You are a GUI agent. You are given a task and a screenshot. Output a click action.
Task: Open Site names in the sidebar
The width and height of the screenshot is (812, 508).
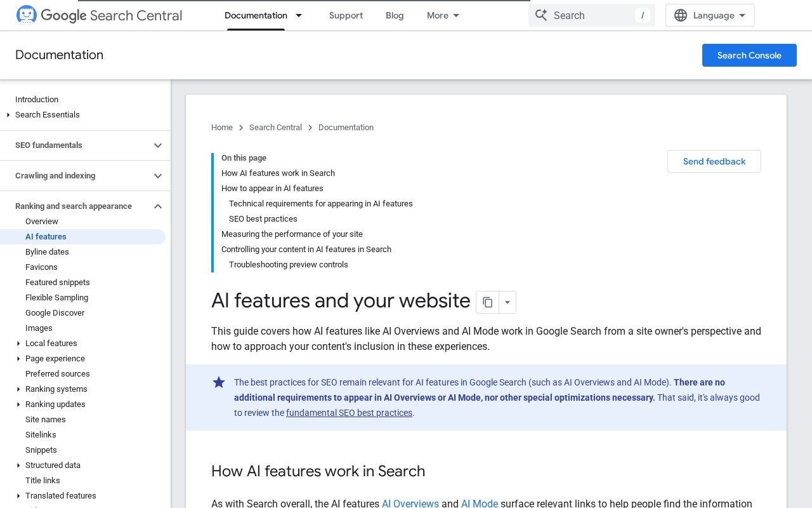click(46, 420)
